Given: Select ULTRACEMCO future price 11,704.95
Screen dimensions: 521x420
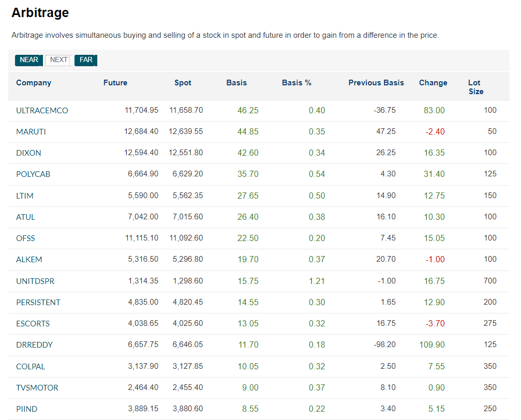Looking at the screenshot, I should point(142,110).
